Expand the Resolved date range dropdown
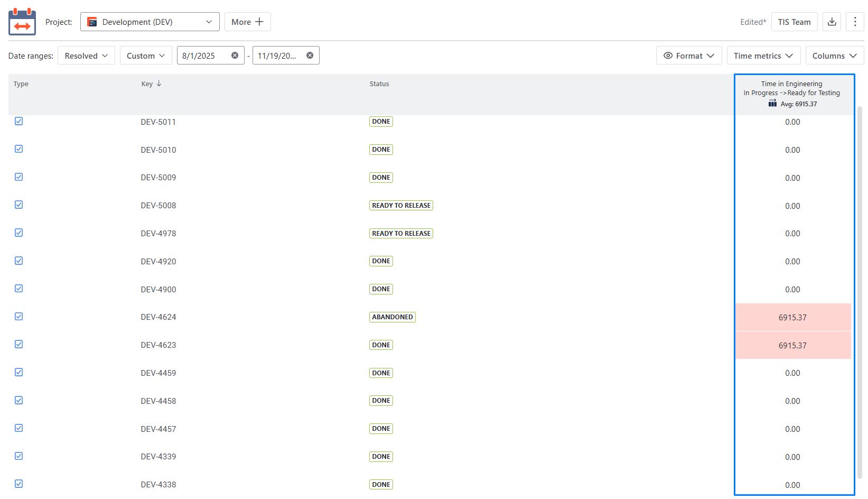This screenshot has height=499, width=868. (86, 56)
